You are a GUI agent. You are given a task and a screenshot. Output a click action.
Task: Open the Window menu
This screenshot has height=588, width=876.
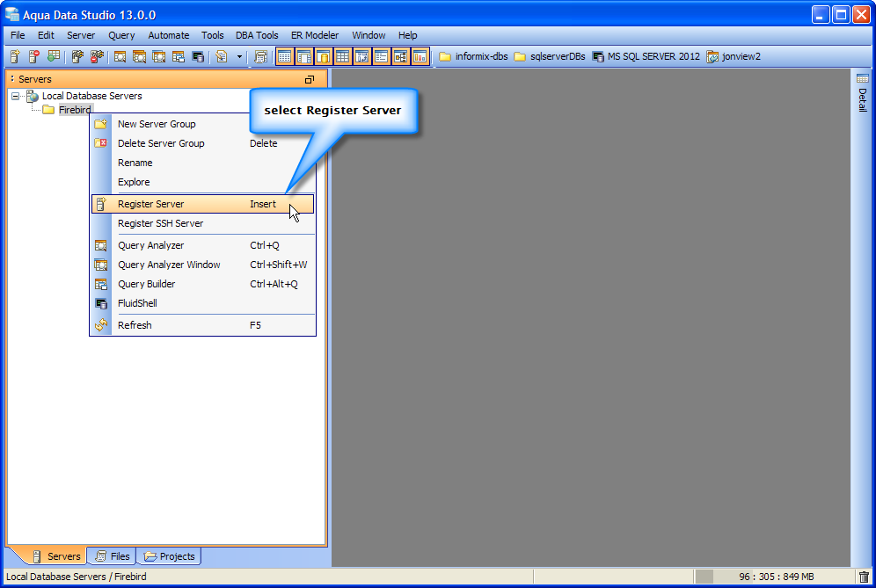pyautogui.click(x=369, y=35)
